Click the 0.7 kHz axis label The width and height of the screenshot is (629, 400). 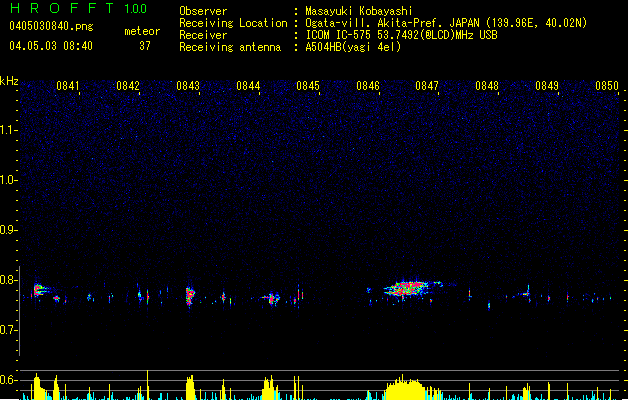(8, 330)
